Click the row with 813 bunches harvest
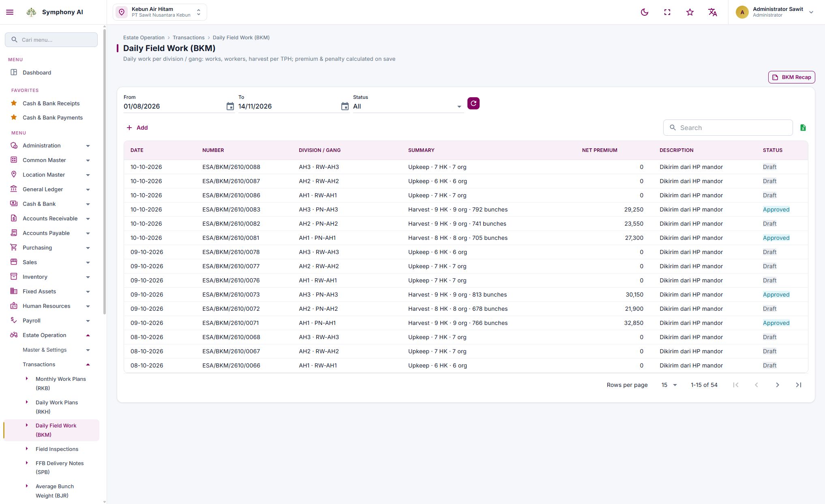The width and height of the screenshot is (825, 504). point(465,295)
